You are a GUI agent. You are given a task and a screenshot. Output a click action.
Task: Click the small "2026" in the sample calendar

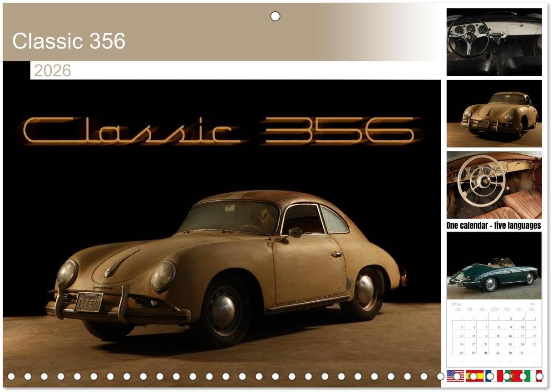(456, 305)
